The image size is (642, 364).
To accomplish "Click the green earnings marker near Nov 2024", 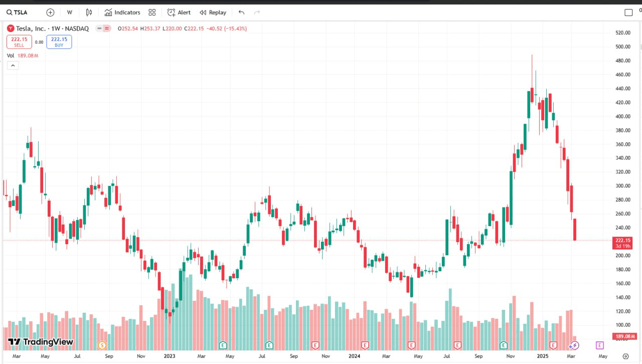I will pos(504,345).
